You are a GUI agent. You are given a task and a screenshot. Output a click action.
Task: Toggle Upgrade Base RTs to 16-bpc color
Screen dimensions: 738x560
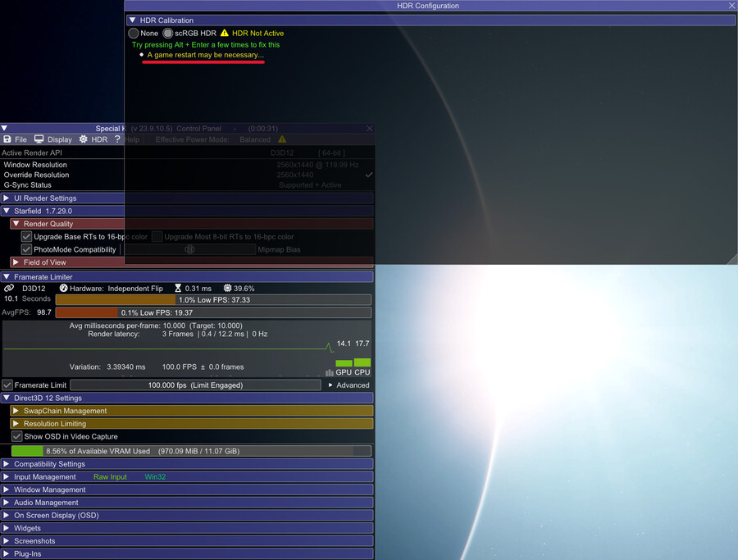(x=26, y=237)
